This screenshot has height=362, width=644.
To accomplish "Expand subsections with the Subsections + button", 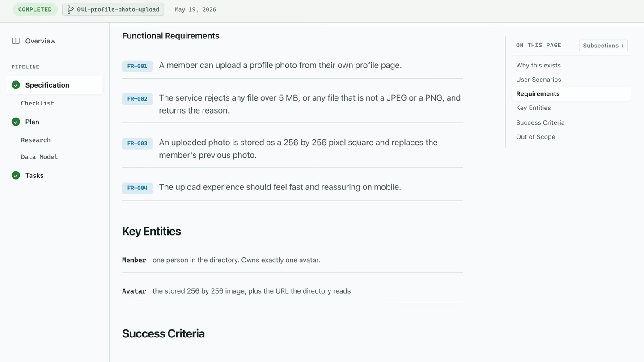I will coord(603,46).
